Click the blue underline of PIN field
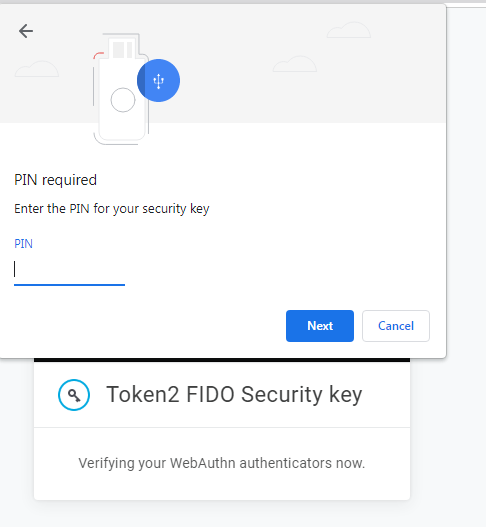The width and height of the screenshot is (486, 527). coord(69,285)
